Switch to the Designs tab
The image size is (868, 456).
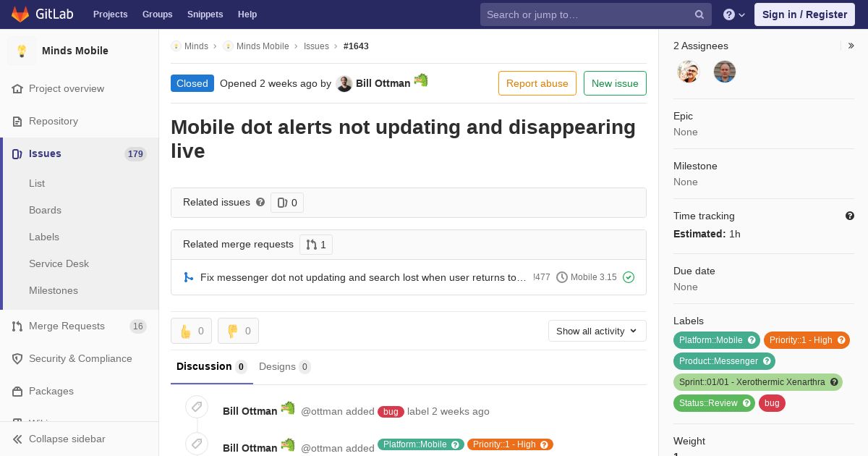[285, 366]
